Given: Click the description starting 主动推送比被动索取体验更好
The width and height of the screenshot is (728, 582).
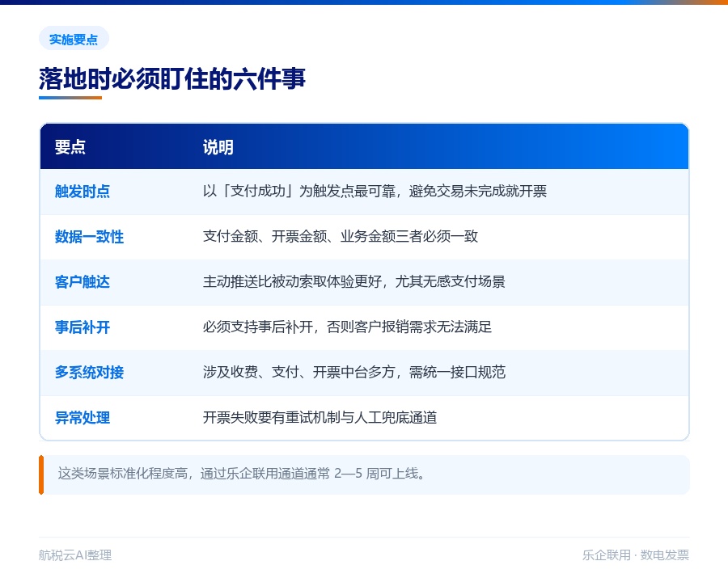Looking at the screenshot, I should click(x=353, y=282).
